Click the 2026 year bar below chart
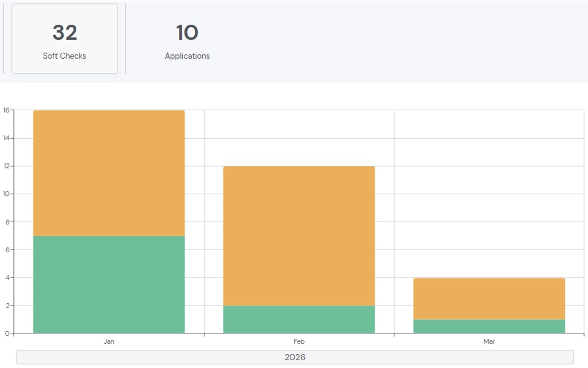 click(295, 357)
